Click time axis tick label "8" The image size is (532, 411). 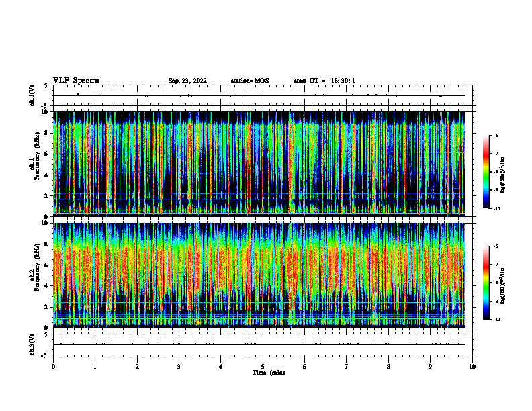[x=388, y=367]
